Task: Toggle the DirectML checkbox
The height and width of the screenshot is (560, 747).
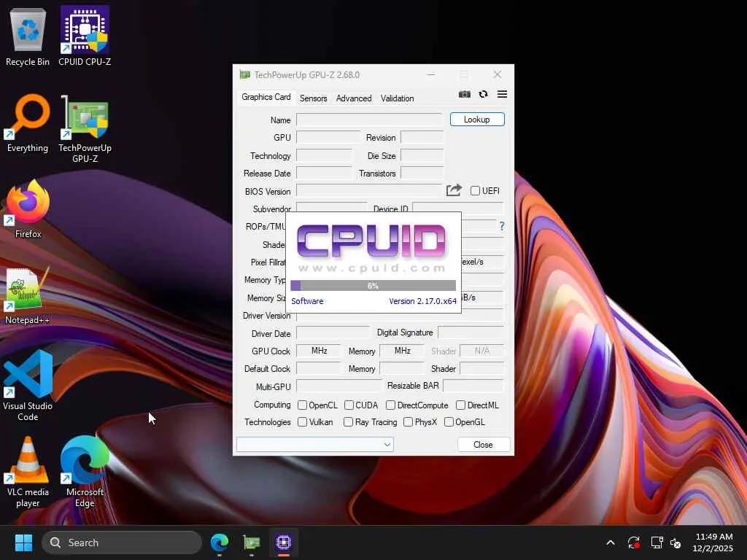Action: click(x=460, y=405)
